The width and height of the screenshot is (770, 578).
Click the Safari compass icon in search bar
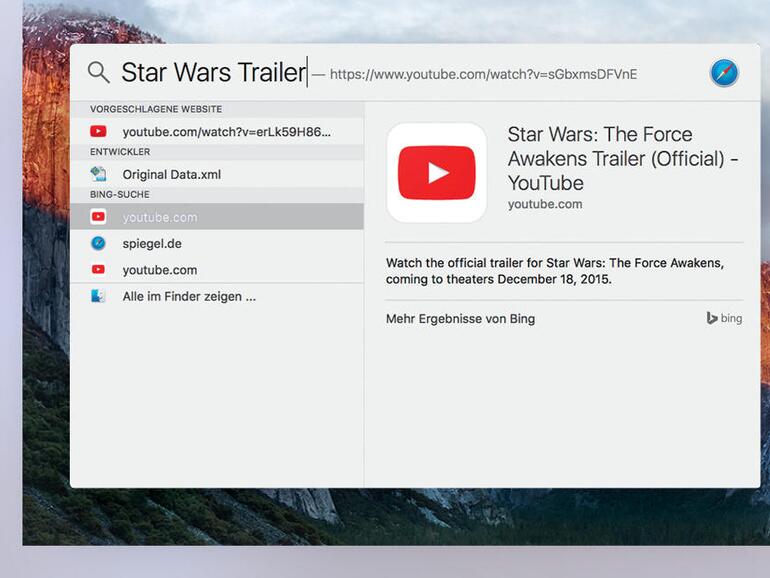coord(724,73)
